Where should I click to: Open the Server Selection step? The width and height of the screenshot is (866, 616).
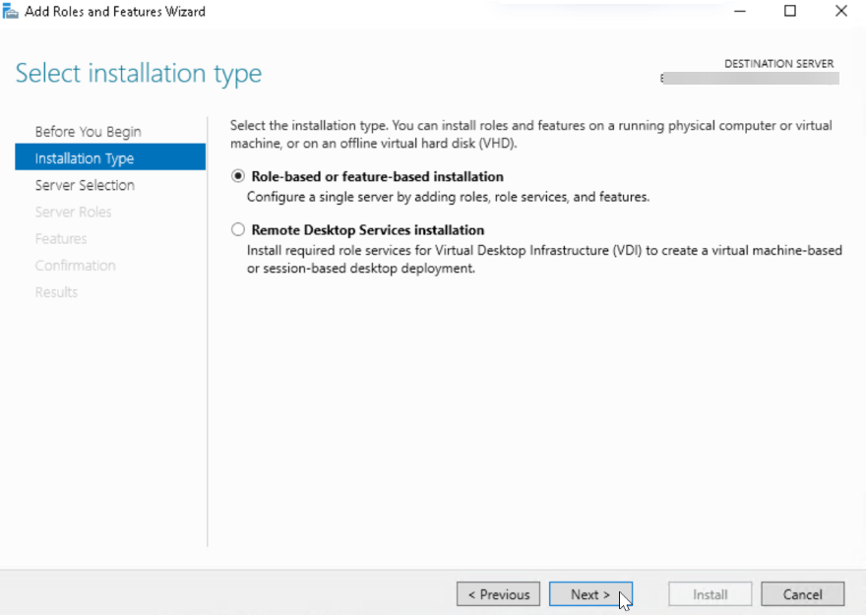[x=86, y=185]
